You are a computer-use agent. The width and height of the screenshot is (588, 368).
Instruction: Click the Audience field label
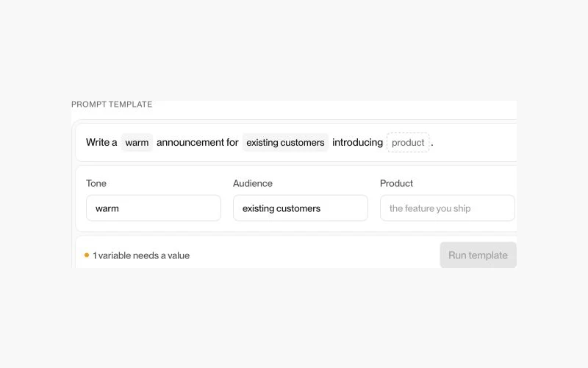tap(253, 183)
